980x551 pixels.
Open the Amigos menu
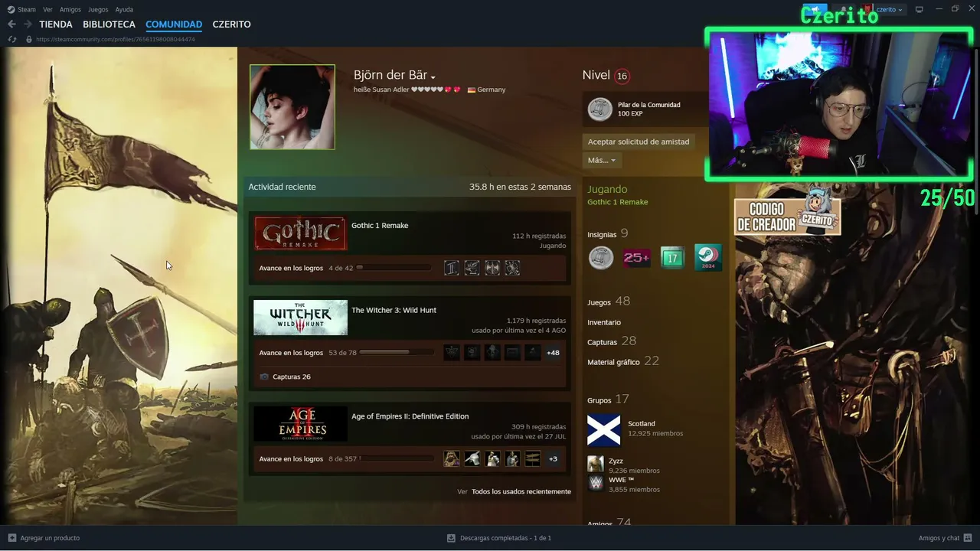pos(70,9)
